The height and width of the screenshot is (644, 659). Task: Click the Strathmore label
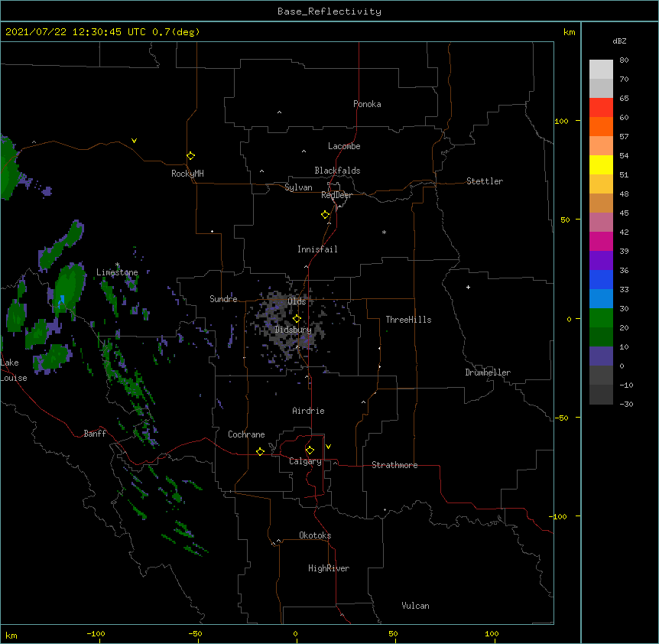[394, 465]
